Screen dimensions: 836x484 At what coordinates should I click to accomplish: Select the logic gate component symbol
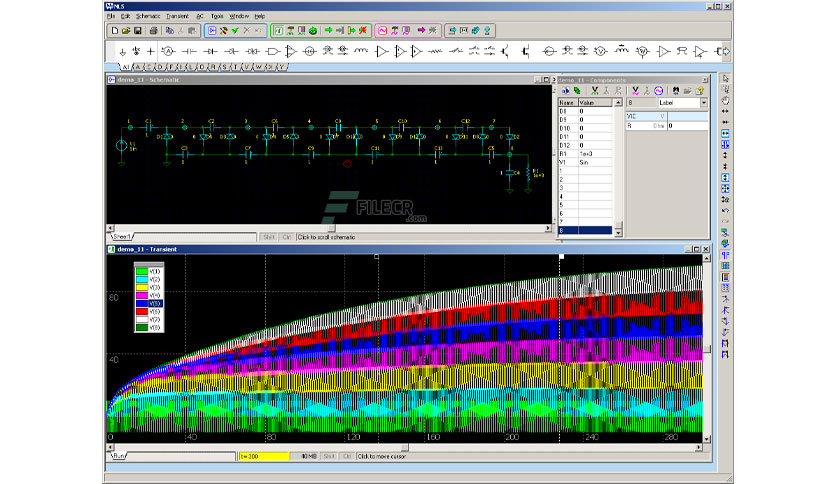point(272,52)
